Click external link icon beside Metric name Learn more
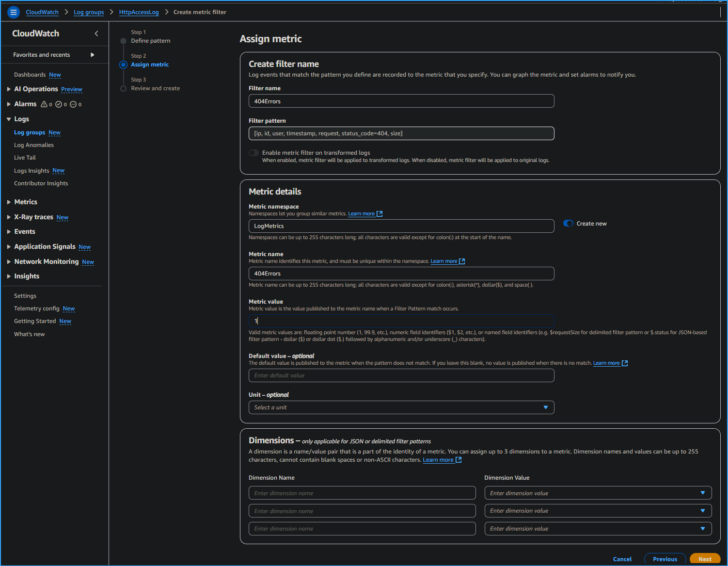The height and width of the screenshot is (566, 728). coord(462,261)
